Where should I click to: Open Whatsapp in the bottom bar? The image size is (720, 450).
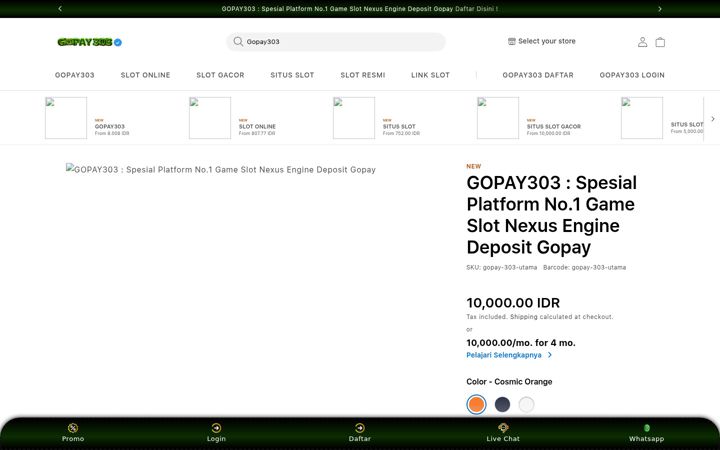647,433
